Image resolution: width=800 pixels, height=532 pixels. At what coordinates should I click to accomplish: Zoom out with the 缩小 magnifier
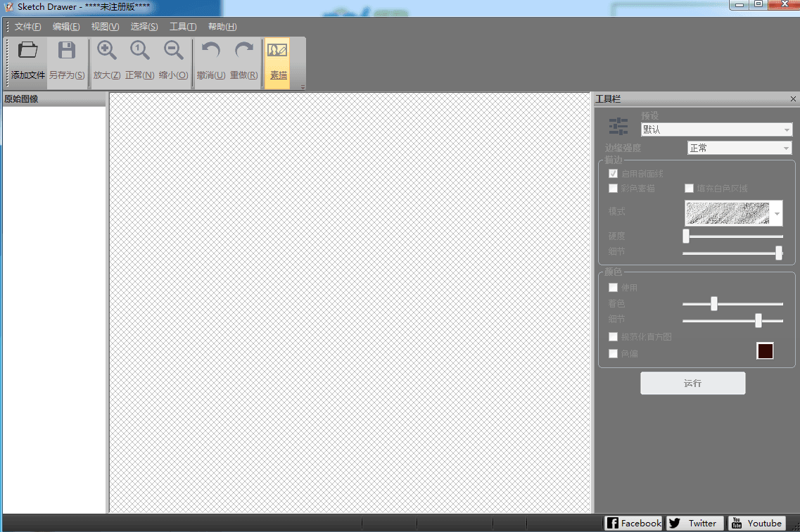tap(173, 51)
